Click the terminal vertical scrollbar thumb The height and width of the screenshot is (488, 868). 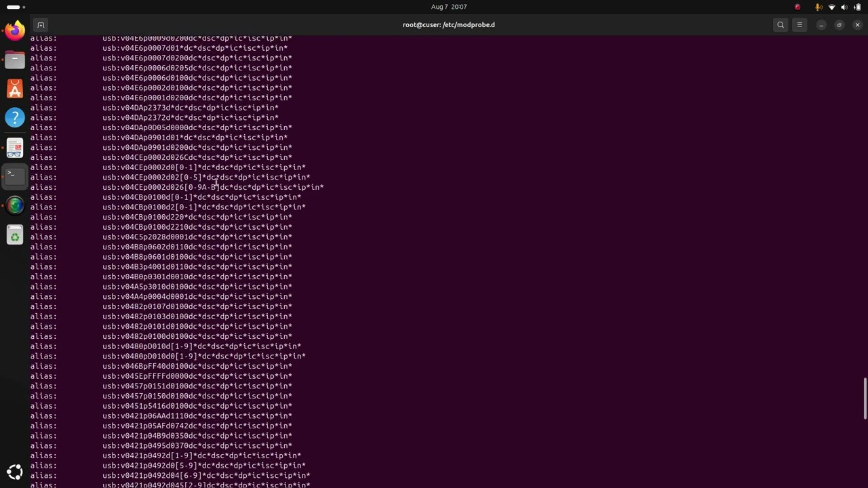pos(865,399)
